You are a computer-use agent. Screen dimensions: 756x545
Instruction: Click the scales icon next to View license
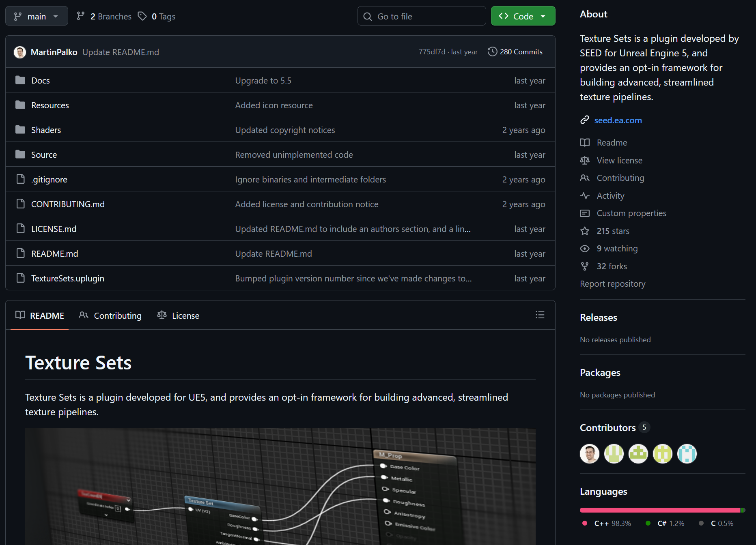click(x=584, y=161)
